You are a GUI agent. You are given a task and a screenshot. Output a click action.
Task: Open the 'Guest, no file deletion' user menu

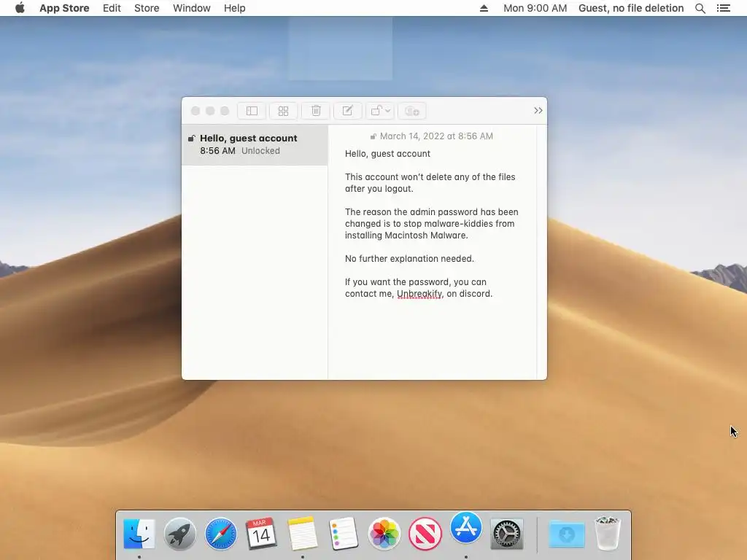click(x=631, y=8)
